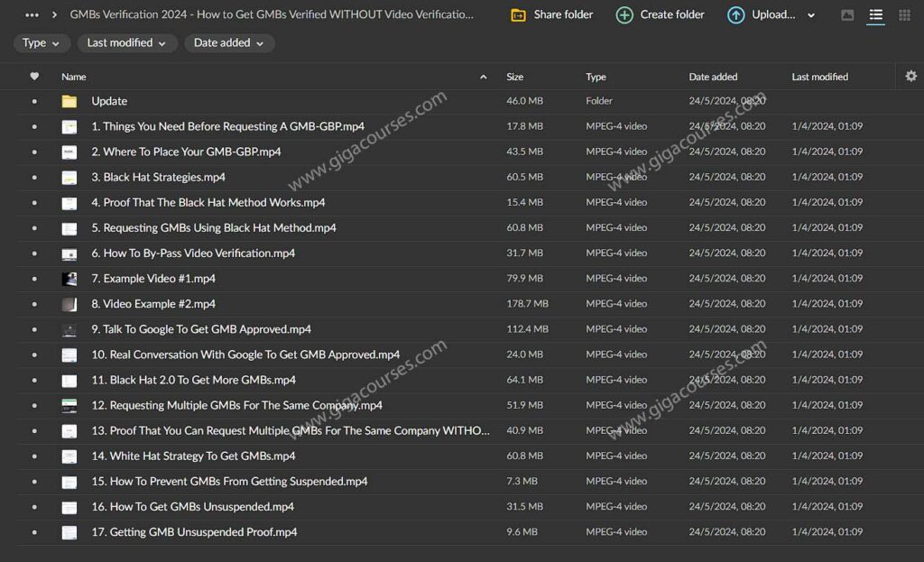
Task: Click the breadcrumb chevron arrow
Action: pyautogui.click(x=56, y=14)
